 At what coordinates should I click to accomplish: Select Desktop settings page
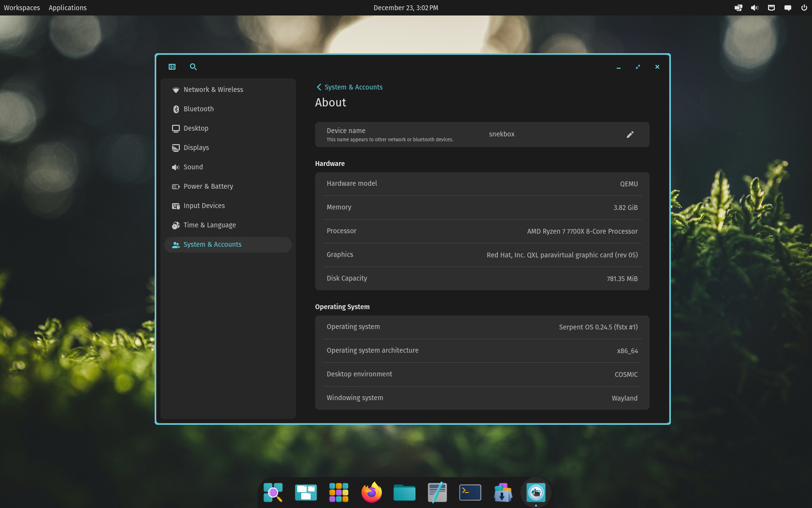(228, 129)
